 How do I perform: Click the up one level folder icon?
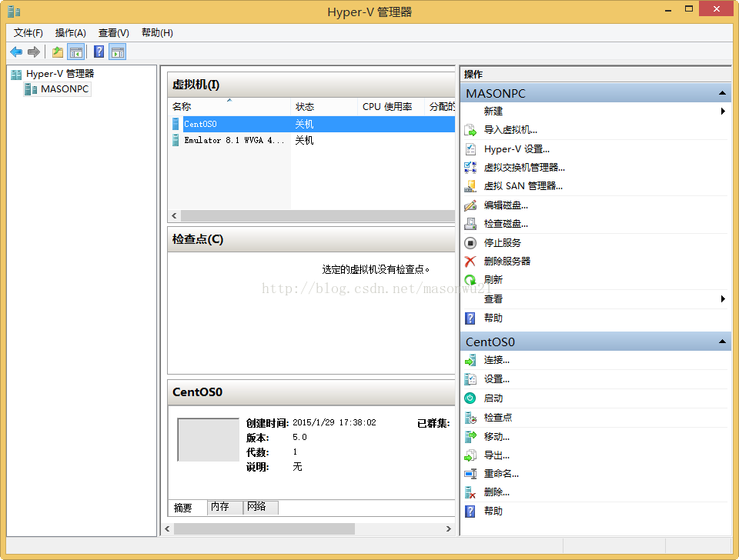[x=58, y=52]
